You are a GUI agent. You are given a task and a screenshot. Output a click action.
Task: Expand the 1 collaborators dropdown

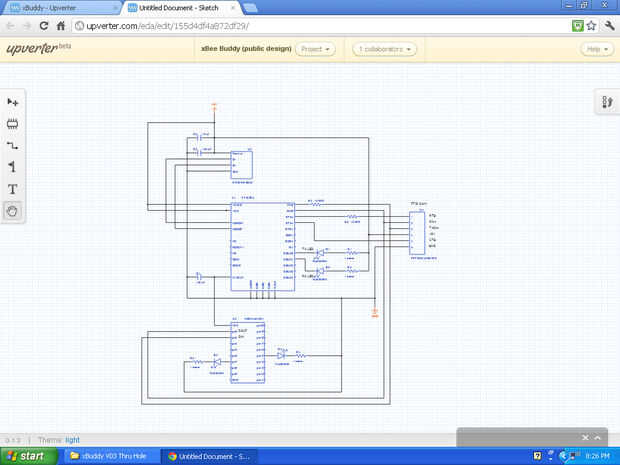384,49
